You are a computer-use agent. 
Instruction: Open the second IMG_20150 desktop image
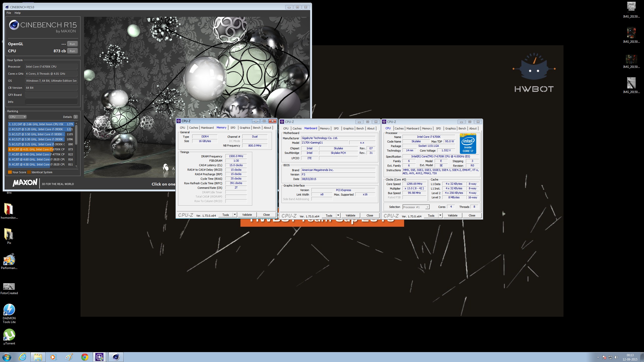point(631,35)
